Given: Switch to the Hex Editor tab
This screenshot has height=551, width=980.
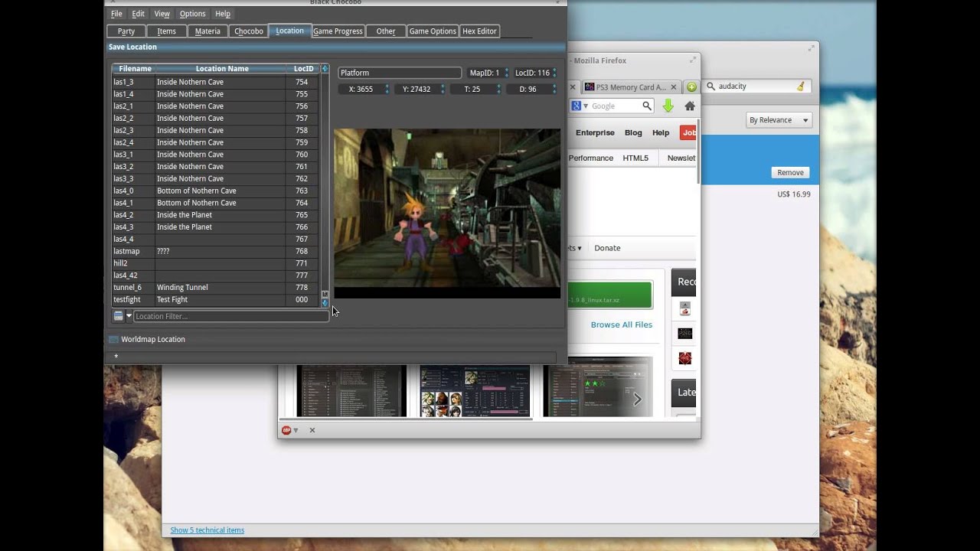Looking at the screenshot, I should 479,31.
